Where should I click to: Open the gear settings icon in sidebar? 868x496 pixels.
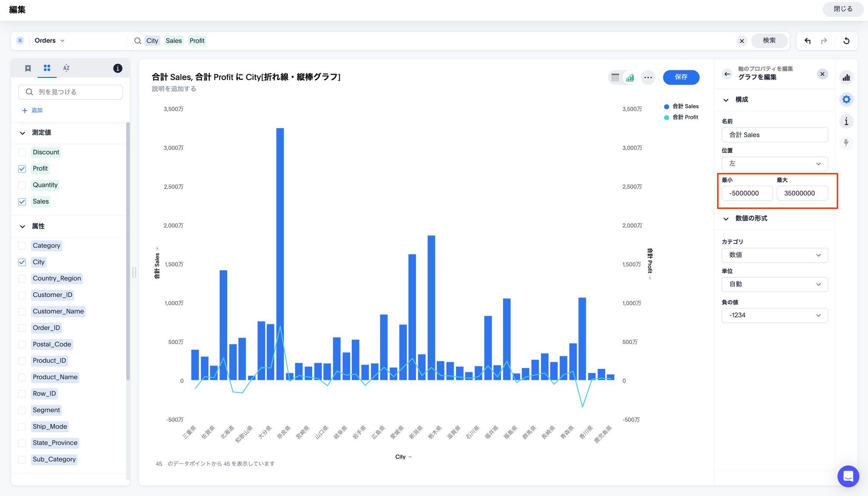tap(846, 100)
